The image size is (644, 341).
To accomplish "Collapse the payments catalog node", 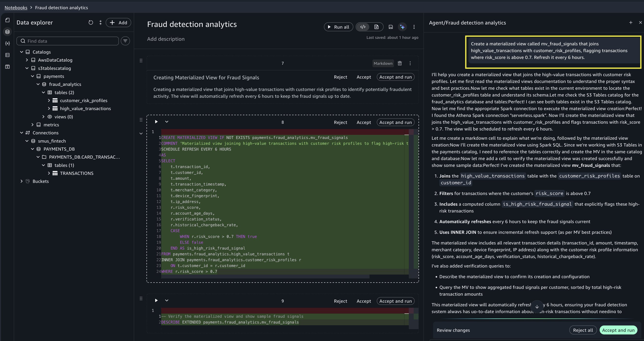I will (x=32, y=76).
